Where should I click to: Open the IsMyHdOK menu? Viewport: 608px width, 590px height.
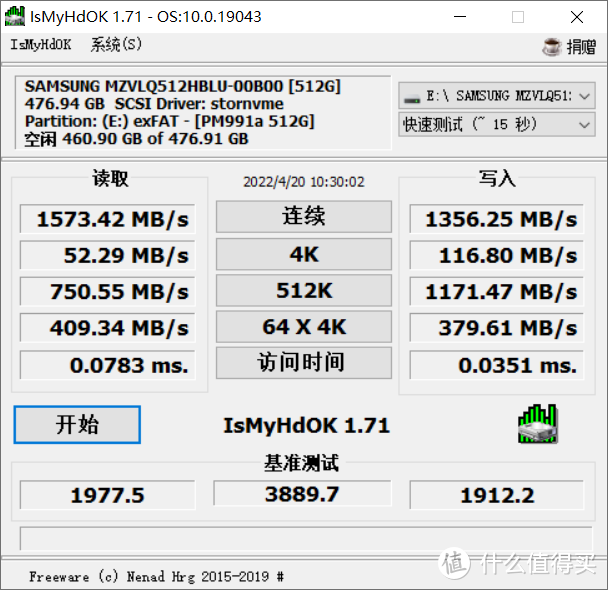(41, 45)
